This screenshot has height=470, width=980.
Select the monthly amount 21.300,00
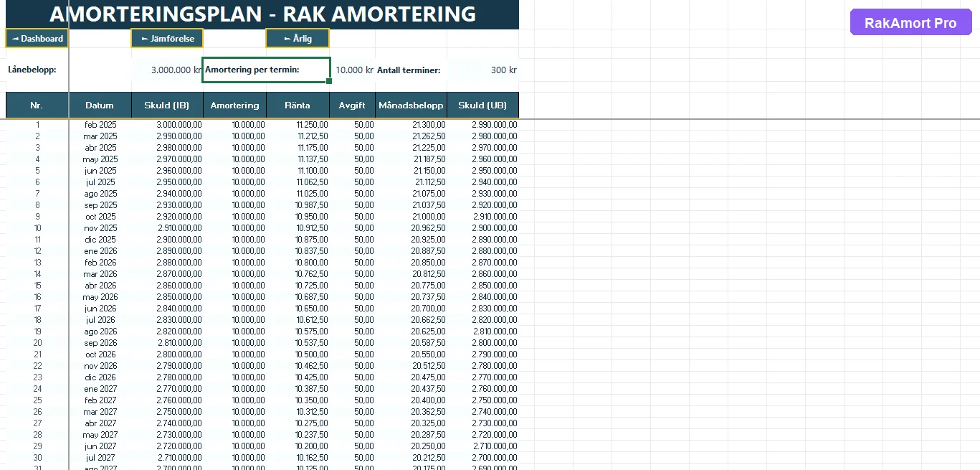(x=411, y=125)
